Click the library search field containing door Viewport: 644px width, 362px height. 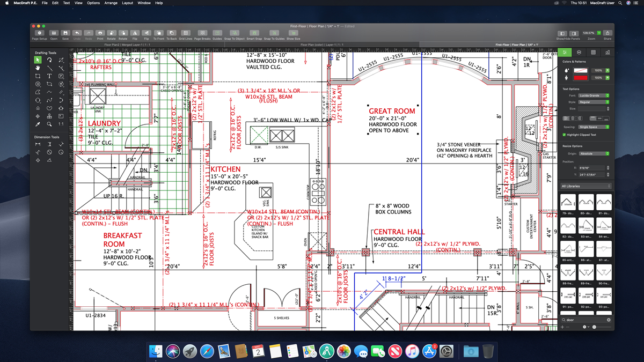(x=585, y=320)
